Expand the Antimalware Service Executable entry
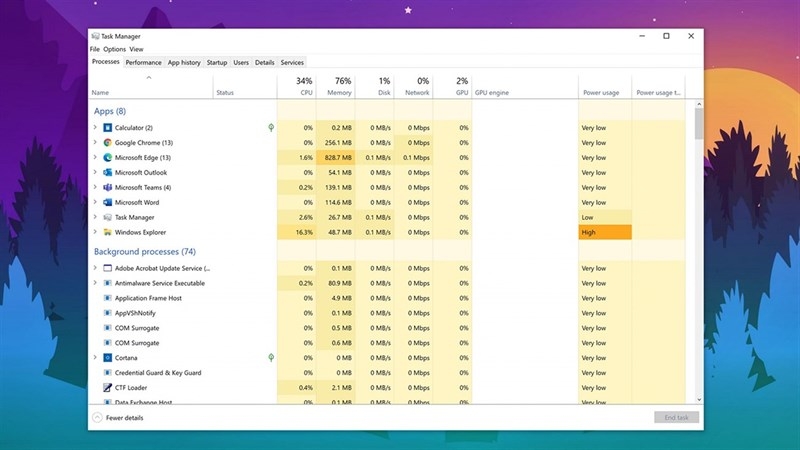 click(x=96, y=283)
